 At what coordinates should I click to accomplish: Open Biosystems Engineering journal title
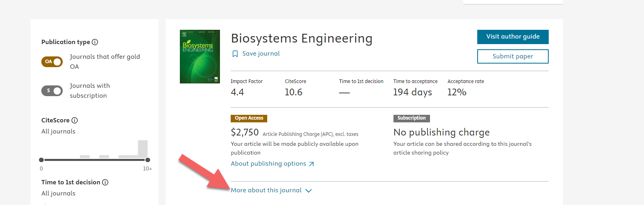pyautogui.click(x=302, y=39)
